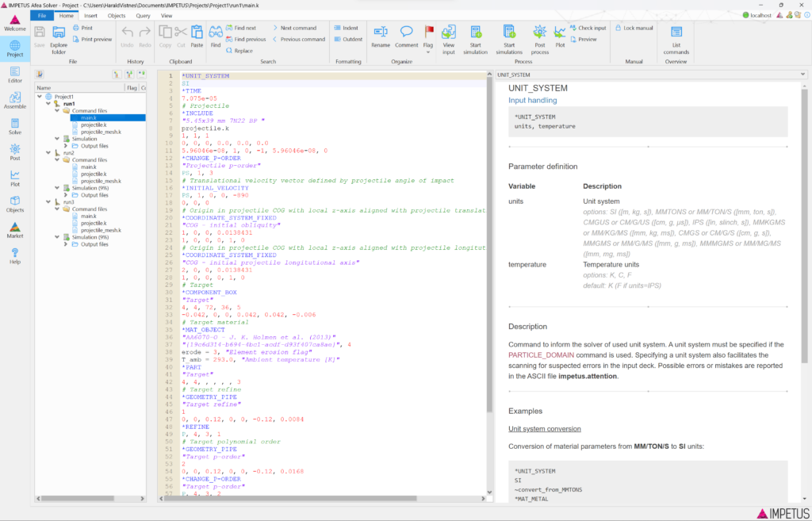Image resolution: width=812 pixels, height=521 pixels.
Task: Switch to the Objects ribbon tab
Action: coord(117,16)
